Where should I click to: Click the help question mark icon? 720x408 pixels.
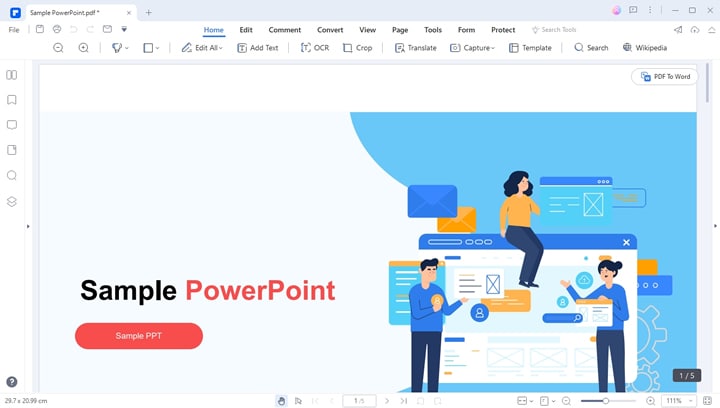[x=12, y=382]
